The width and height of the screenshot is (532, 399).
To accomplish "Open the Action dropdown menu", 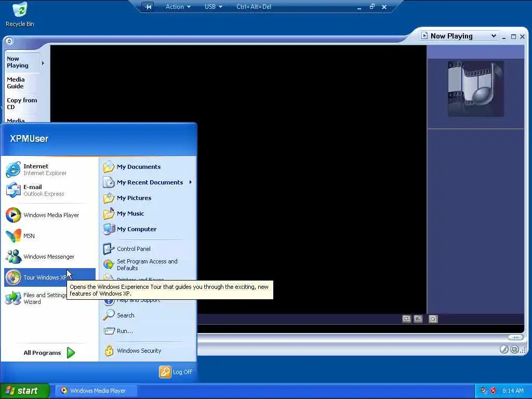I will 178,7.
